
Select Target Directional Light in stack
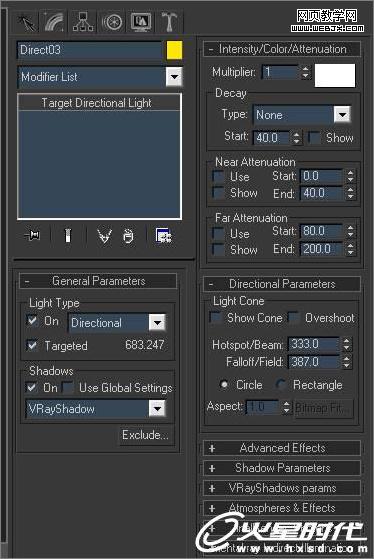click(97, 103)
